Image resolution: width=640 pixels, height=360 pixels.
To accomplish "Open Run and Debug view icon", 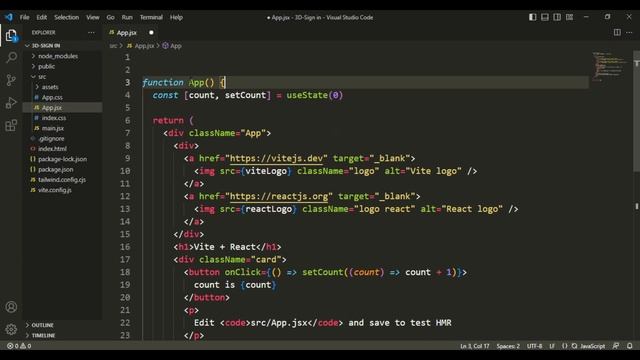I will 11,102.
